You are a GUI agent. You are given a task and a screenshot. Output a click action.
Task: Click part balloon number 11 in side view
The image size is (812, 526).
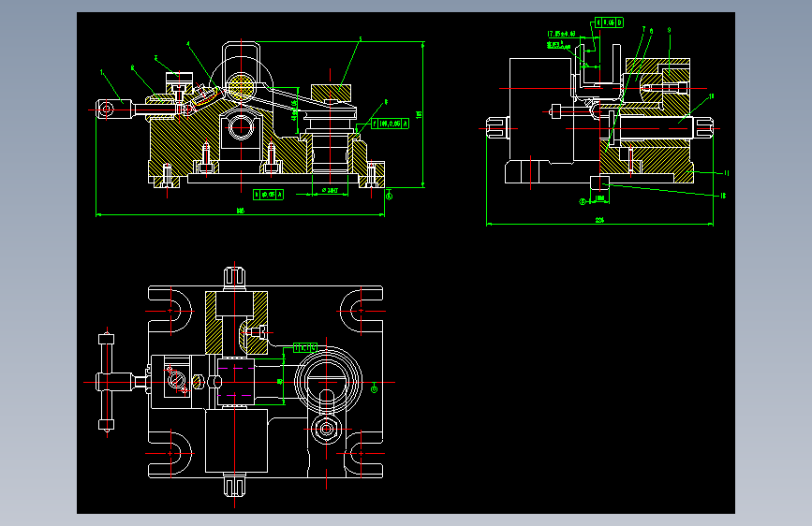727,173
